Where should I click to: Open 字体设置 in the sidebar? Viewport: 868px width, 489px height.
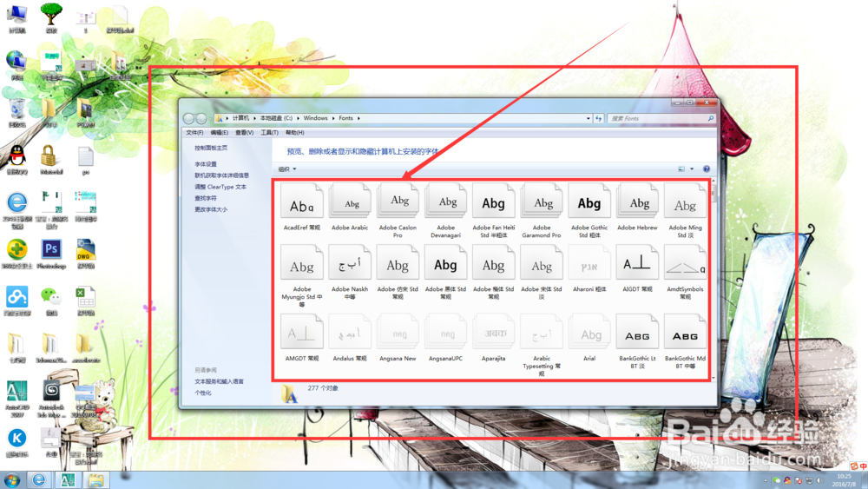click(206, 164)
